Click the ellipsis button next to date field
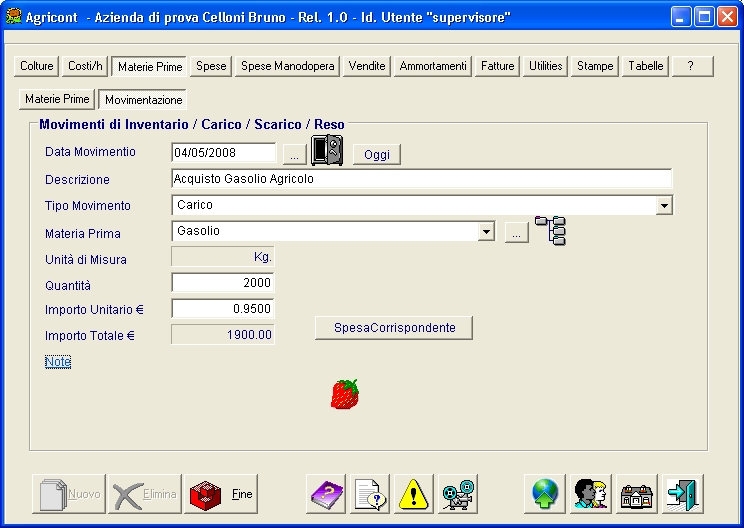744x528 pixels. [x=292, y=155]
